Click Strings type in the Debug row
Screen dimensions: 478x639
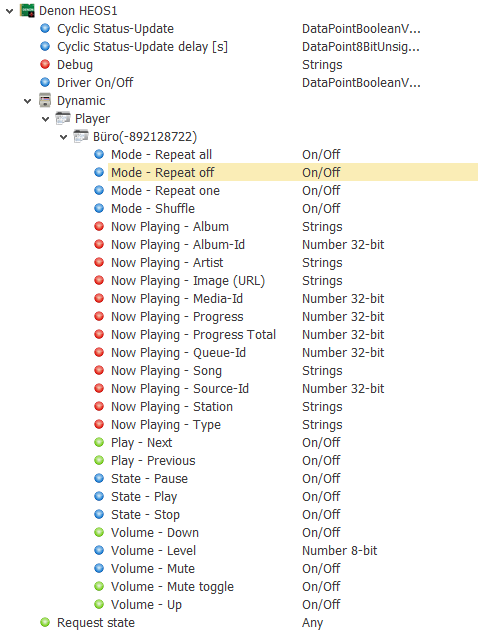pos(322,65)
